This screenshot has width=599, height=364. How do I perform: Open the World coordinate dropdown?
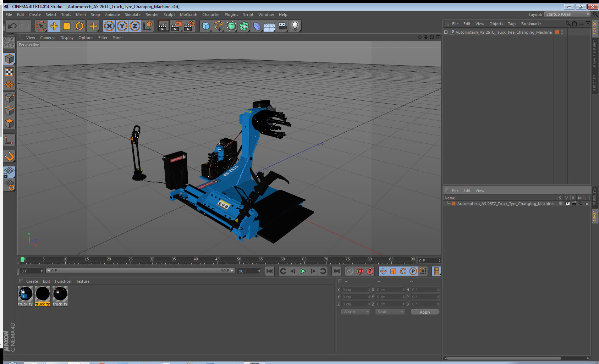click(355, 312)
